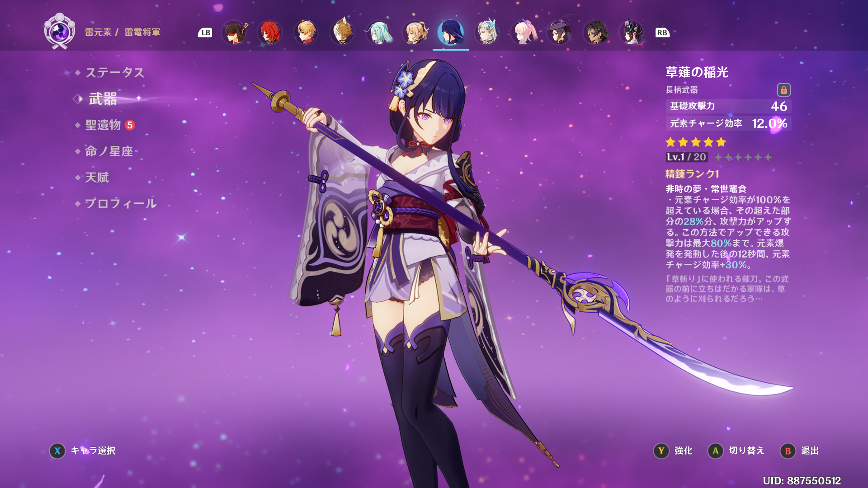This screenshot has width=868, height=488.
Task: Select Beidou's red eyepatch portrait
Action: [234, 33]
